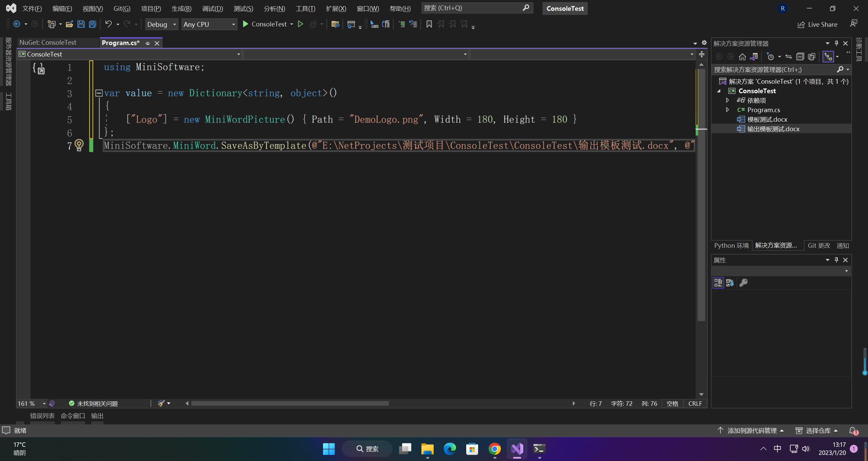
Task: Click the split editor window handle
Action: click(x=702, y=54)
